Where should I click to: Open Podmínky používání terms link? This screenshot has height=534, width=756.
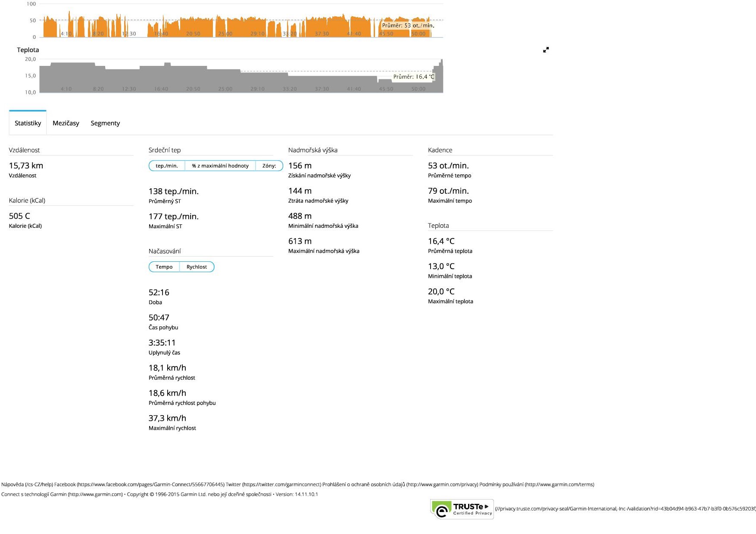click(x=537, y=484)
